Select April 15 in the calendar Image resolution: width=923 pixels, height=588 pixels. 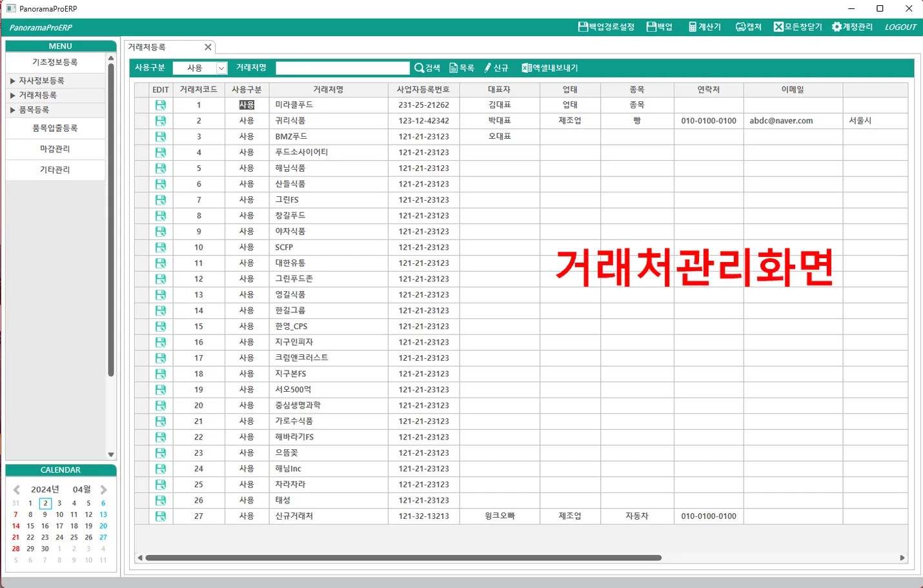coord(30,526)
